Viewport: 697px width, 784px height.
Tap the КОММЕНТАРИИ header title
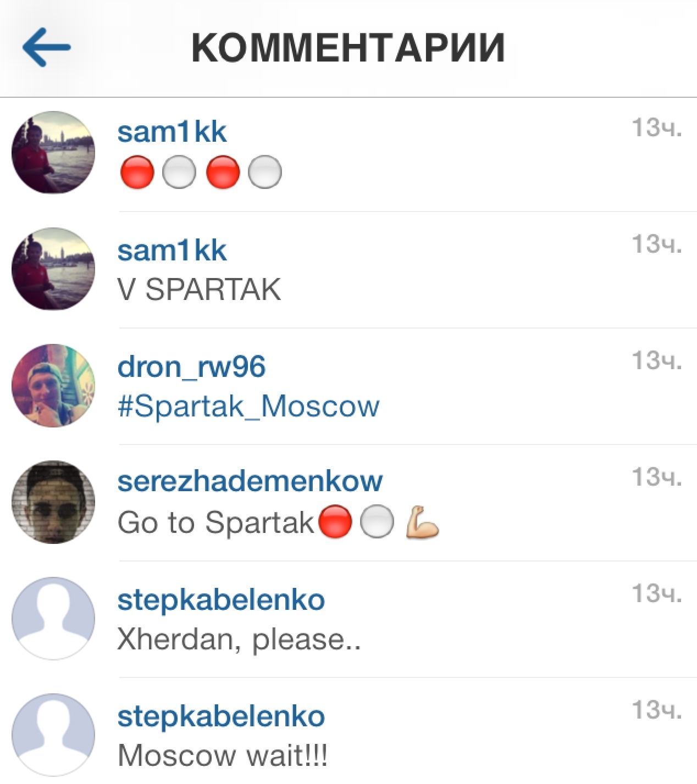tap(348, 48)
